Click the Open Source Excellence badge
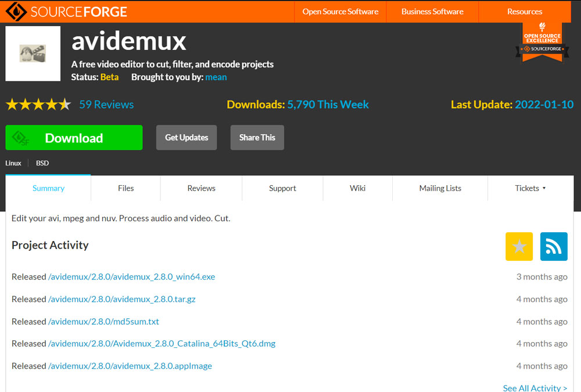581x392 pixels. coord(542,42)
